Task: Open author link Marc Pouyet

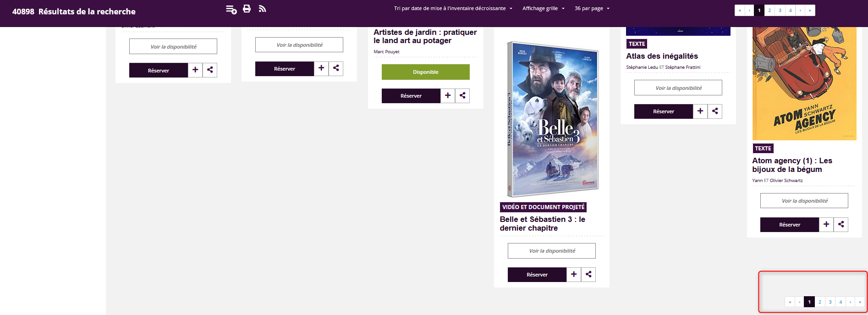Action: pos(386,52)
